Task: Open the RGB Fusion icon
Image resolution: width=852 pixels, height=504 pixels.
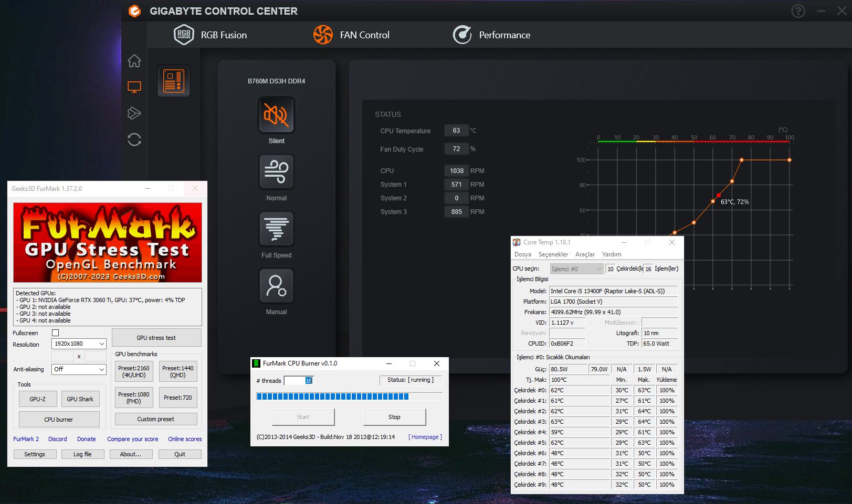Action: coord(184,35)
